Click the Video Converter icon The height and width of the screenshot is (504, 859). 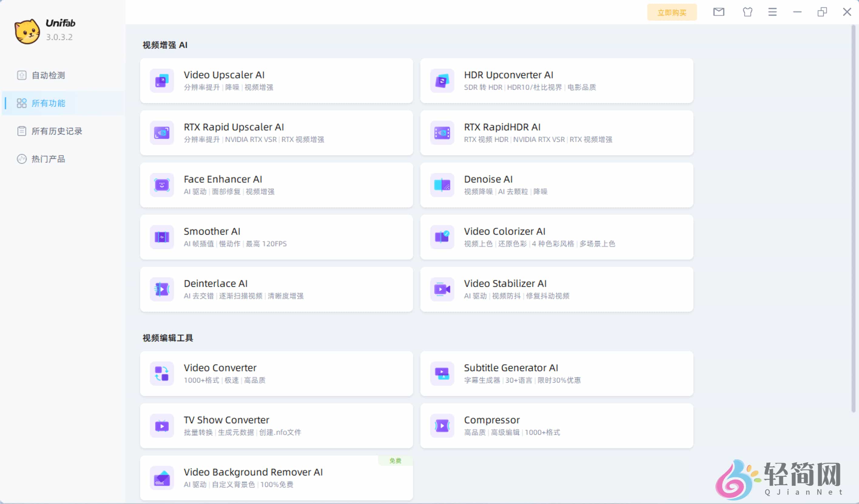[x=162, y=374]
